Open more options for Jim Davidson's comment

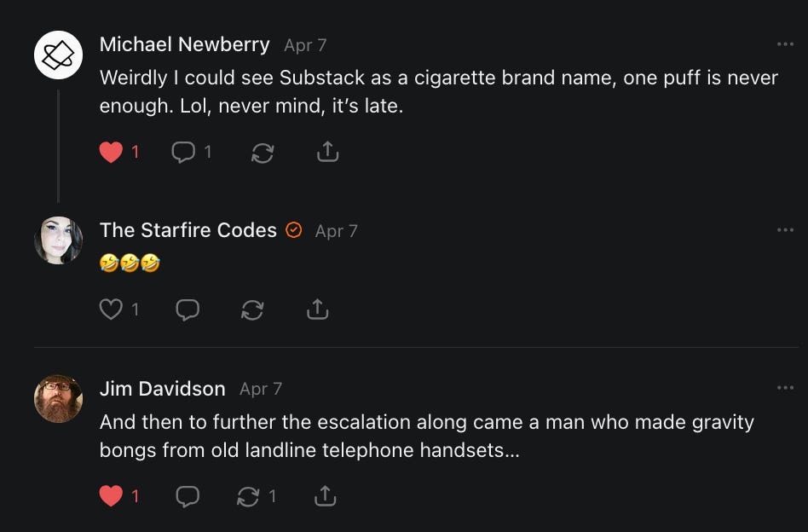pyautogui.click(x=785, y=388)
